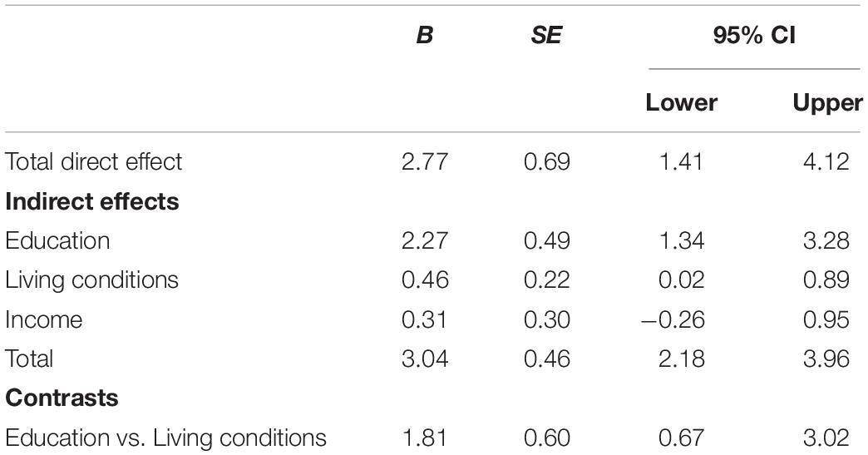This screenshot has width=868, height=455.
Task: Select the Education row label
Action: coord(57,240)
